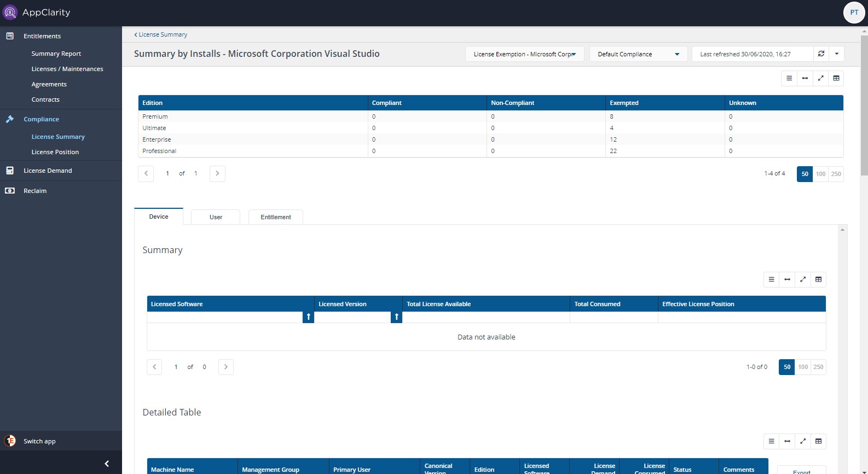Viewport: 868px width, 474px height.
Task: Open the PT user profile avatar
Action: tap(854, 13)
